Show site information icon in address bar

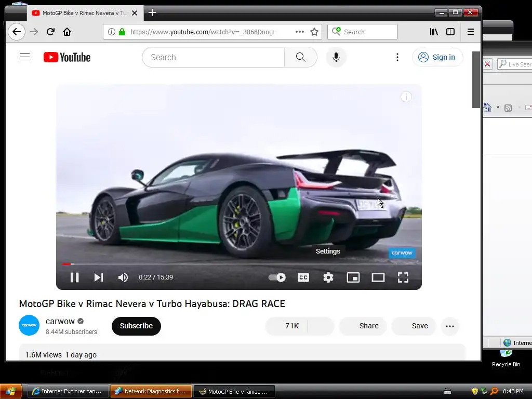111,32
